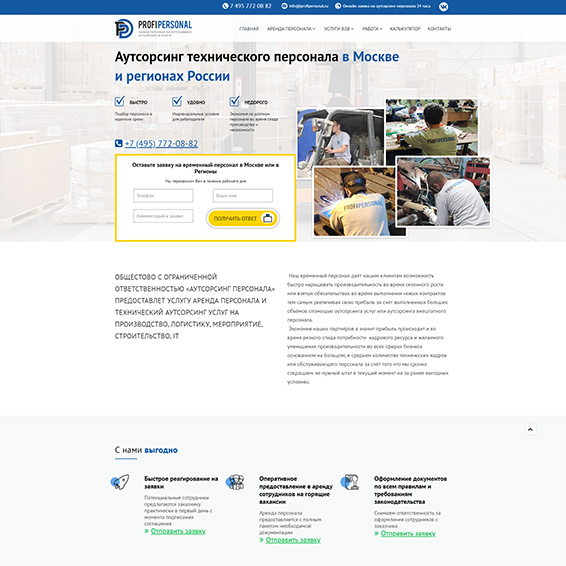Expand the УСЛУГИ B2B dropdown menu

point(339,29)
